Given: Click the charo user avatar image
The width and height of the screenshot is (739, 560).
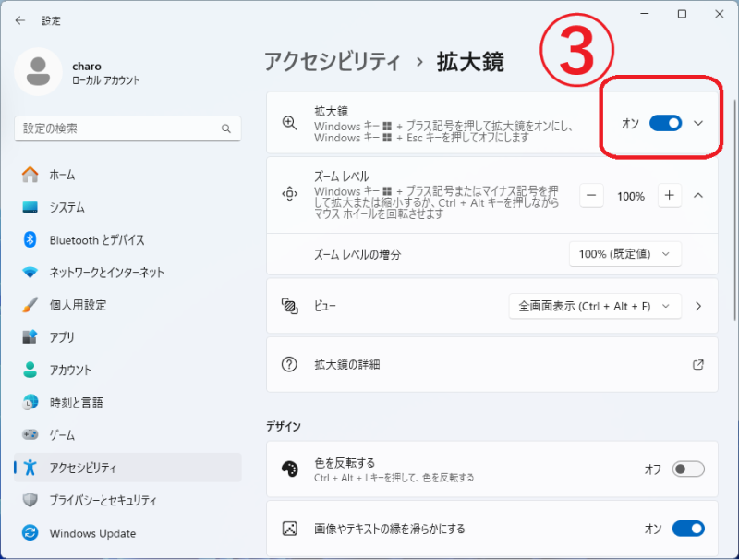Looking at the screenshot, I should (x=39, y=71).
